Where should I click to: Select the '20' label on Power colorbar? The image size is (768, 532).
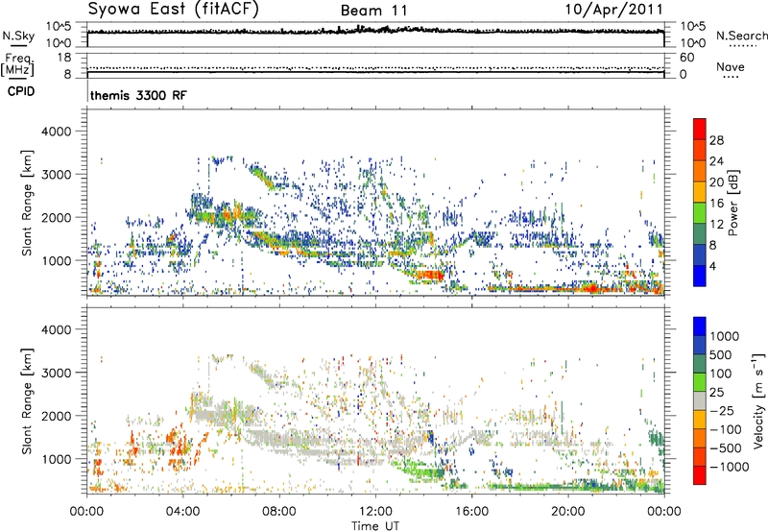[716, 182]
